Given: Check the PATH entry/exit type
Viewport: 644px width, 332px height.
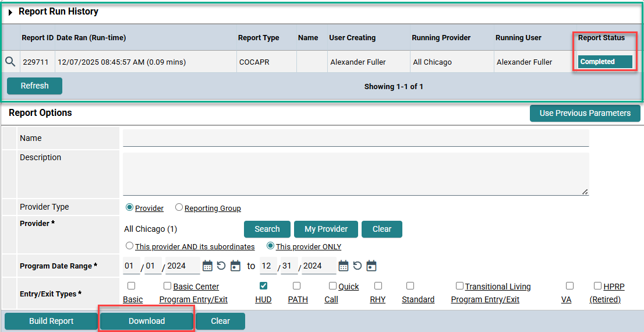Looking at the screenshot, I should [296, 286].
